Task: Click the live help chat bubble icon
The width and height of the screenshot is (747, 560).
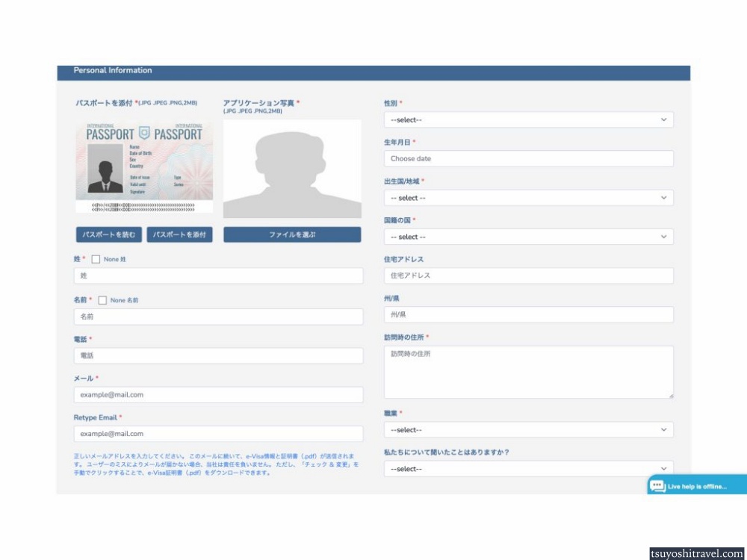Action: coord(657,486)
